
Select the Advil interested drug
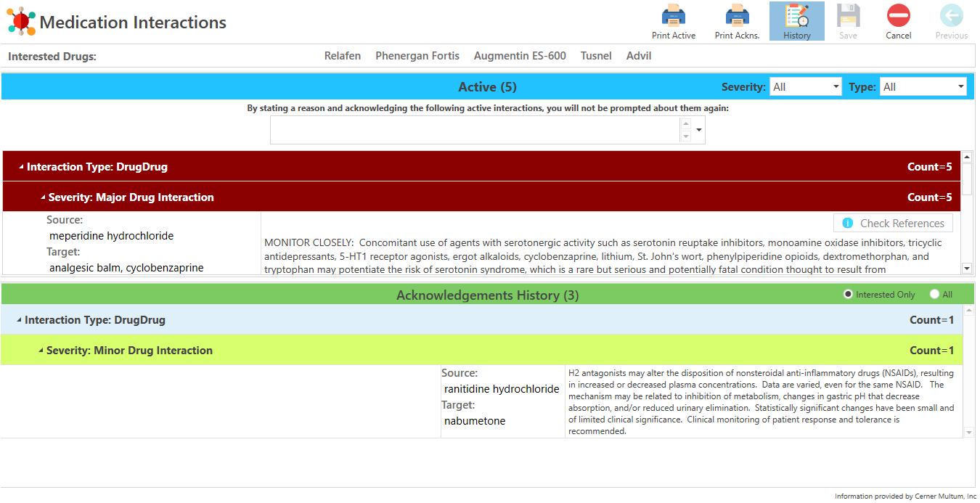pos(639,56)
